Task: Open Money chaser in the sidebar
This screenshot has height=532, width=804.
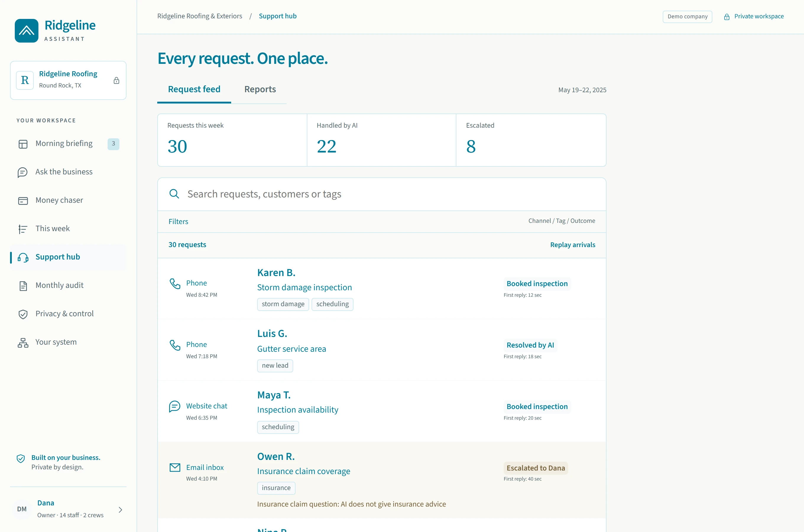Action: click(x=68, y=200)
